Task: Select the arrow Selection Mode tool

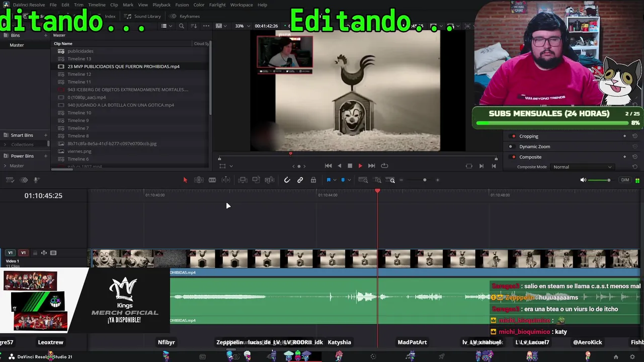Action: click(x=185, y=180)
